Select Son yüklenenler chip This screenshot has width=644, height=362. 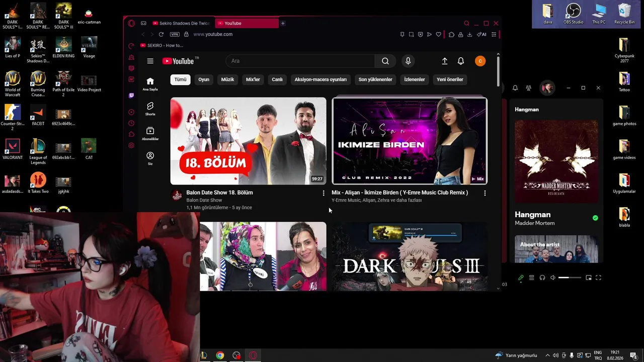tap(375, 79)
